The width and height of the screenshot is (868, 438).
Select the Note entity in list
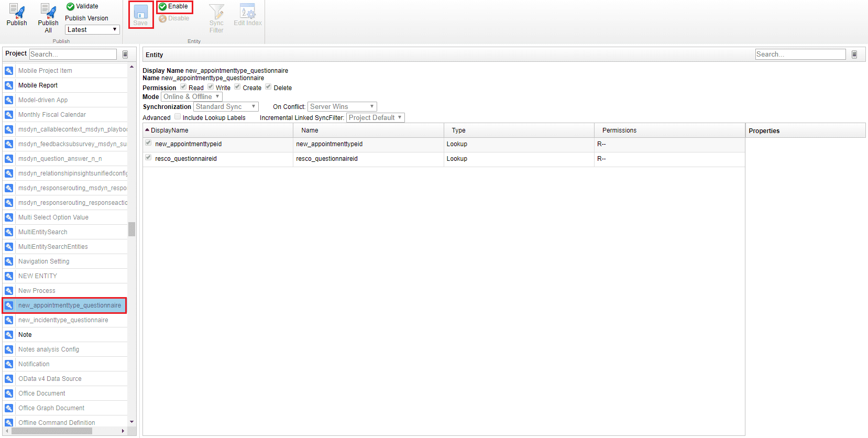pyautogui.click(x=25, y=335)
